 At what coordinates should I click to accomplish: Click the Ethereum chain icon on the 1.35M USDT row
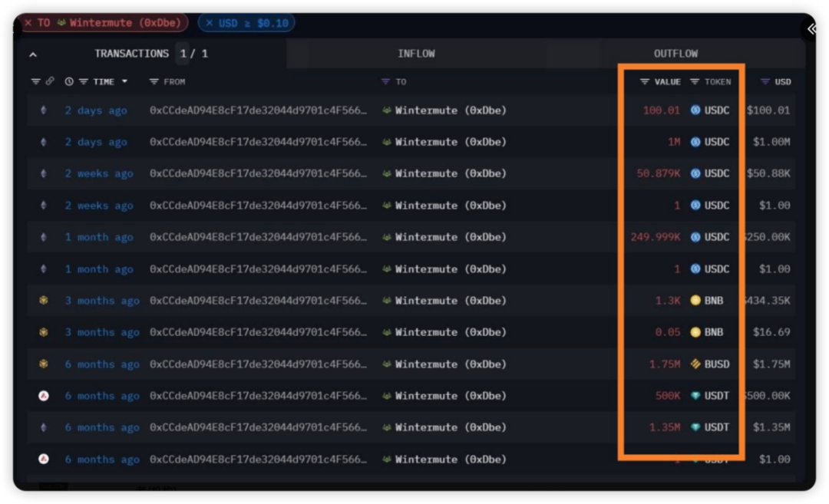click(43, 427)
